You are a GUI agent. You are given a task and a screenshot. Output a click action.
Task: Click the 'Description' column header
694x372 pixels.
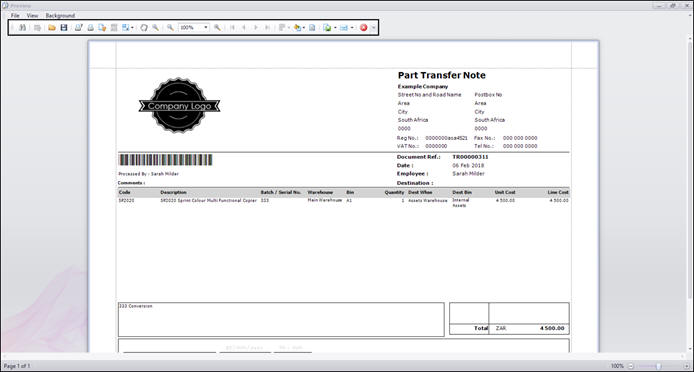pyautogui.click(x=173, y=193)
